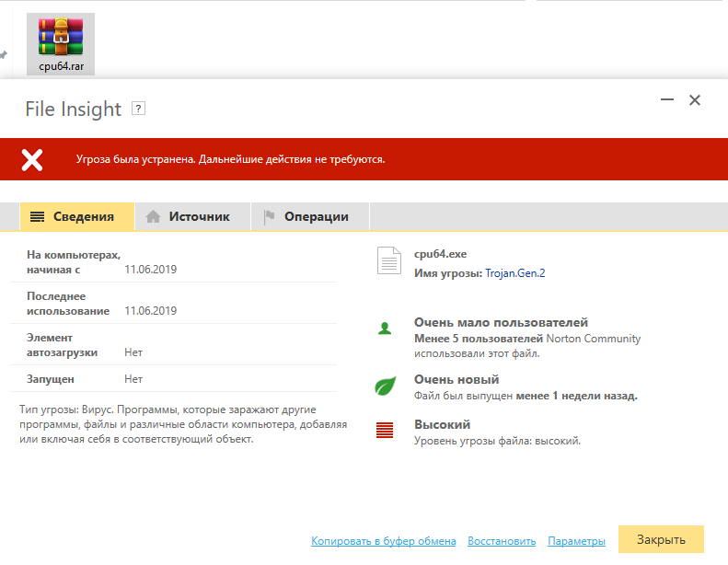Click the Последнее использование date value
Viewport: 728px width, 565px height.
(x=150, y=311)
